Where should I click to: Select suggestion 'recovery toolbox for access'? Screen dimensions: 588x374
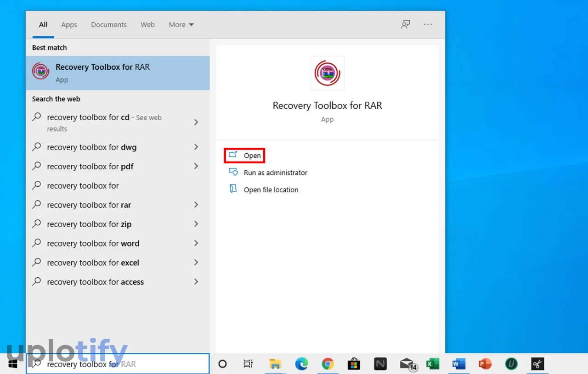[118, 282]
